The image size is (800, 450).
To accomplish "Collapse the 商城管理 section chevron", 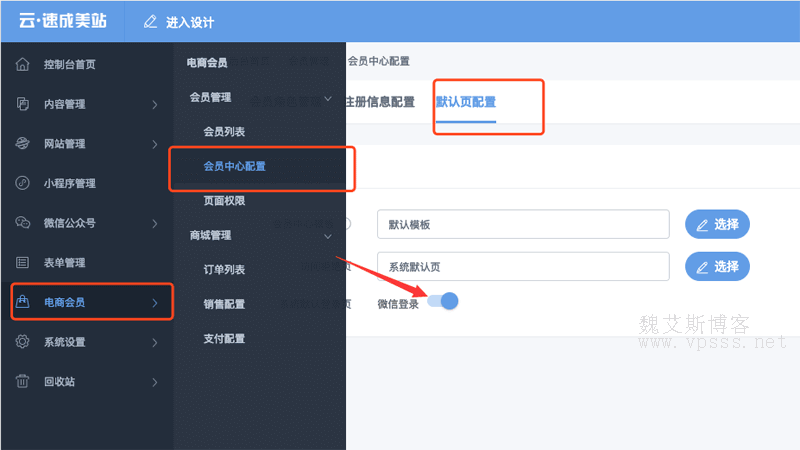I will (x=328, y=236).
